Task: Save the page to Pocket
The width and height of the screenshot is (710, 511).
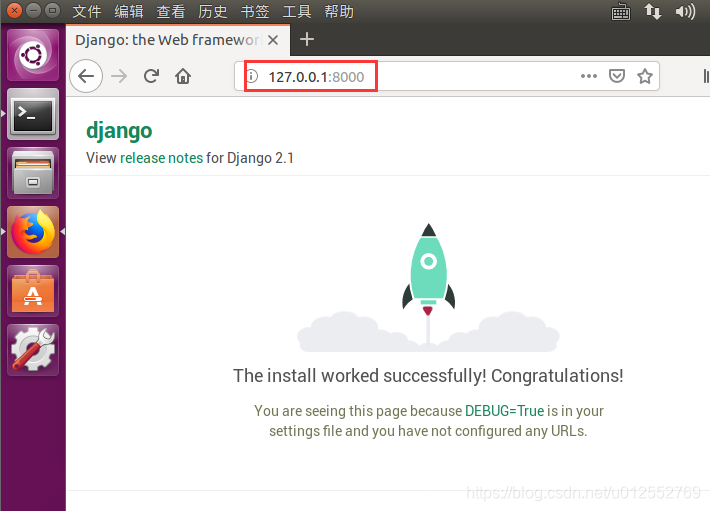Action: coord(617,76)
